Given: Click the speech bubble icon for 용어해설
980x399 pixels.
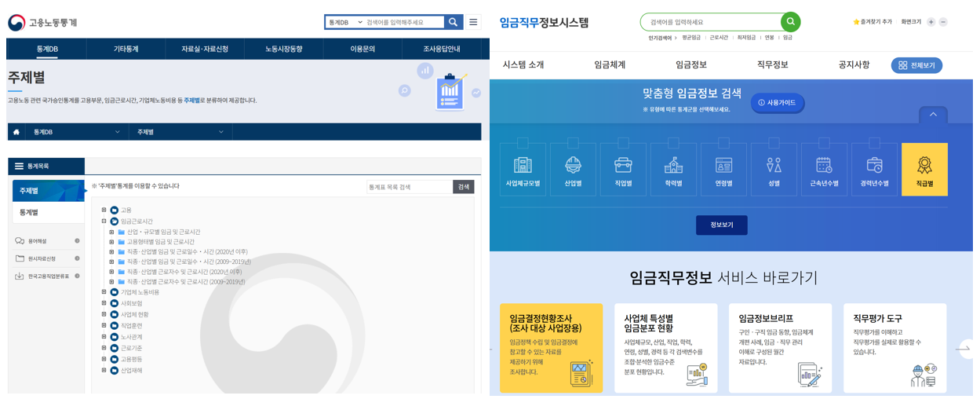Looking at the screenshot, I should pyautogui.click(x=20, y=241).
